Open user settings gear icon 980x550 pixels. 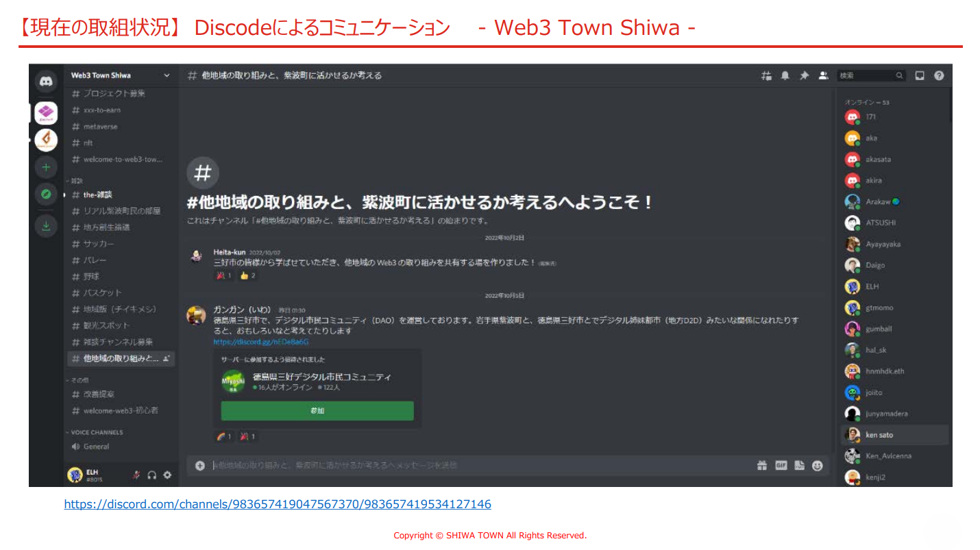167,475
